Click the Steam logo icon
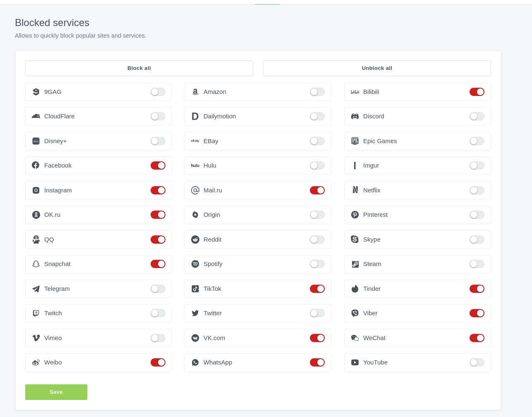Image resolution: width=532 pixels, height=417 pixels. (355, 264)
